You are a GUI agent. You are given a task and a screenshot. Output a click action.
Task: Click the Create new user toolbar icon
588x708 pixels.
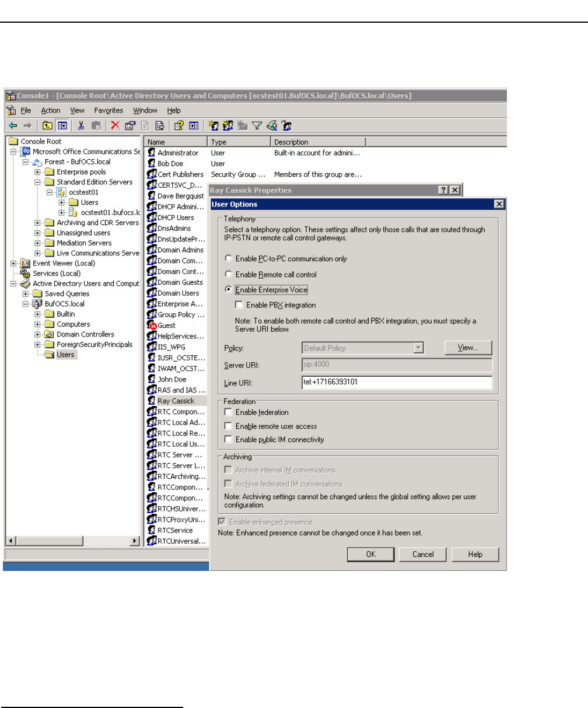pyautogui.click(x=213, y=125)
